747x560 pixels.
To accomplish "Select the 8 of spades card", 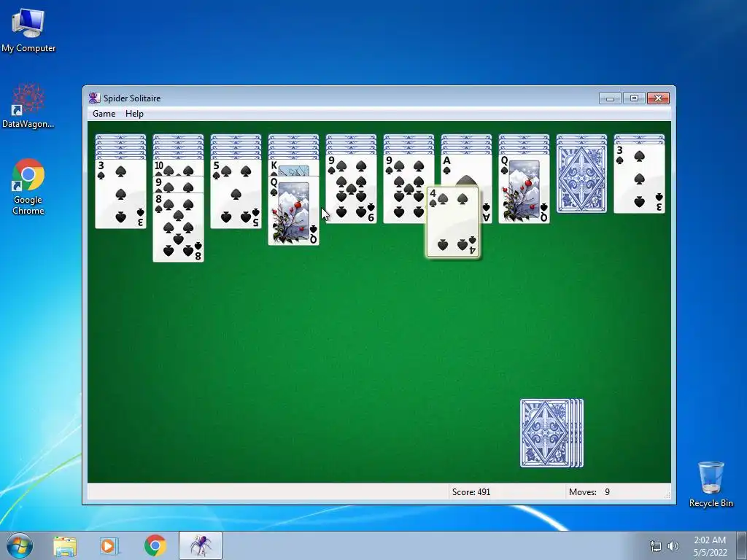I will (x=178, y=227).
